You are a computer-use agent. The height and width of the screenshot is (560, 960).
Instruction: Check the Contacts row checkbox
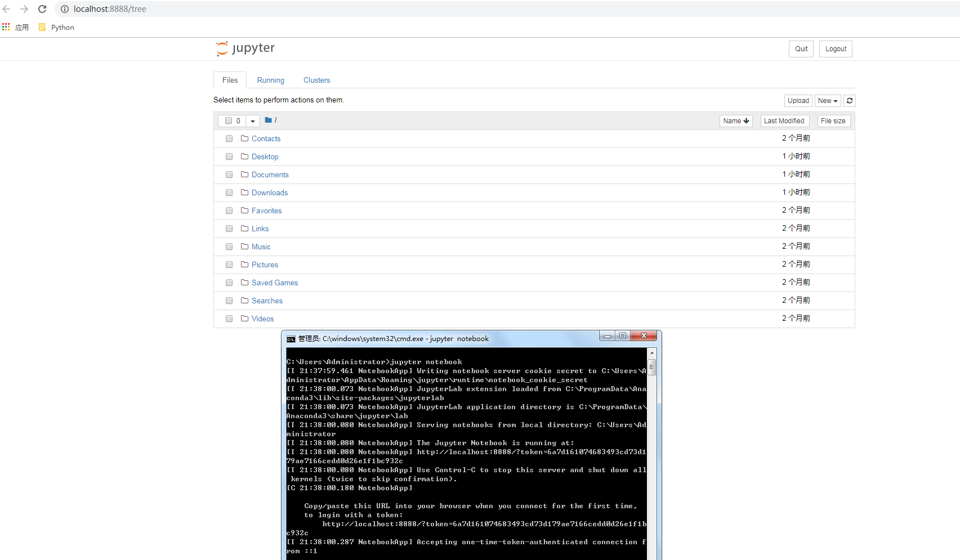coord(229,138)
